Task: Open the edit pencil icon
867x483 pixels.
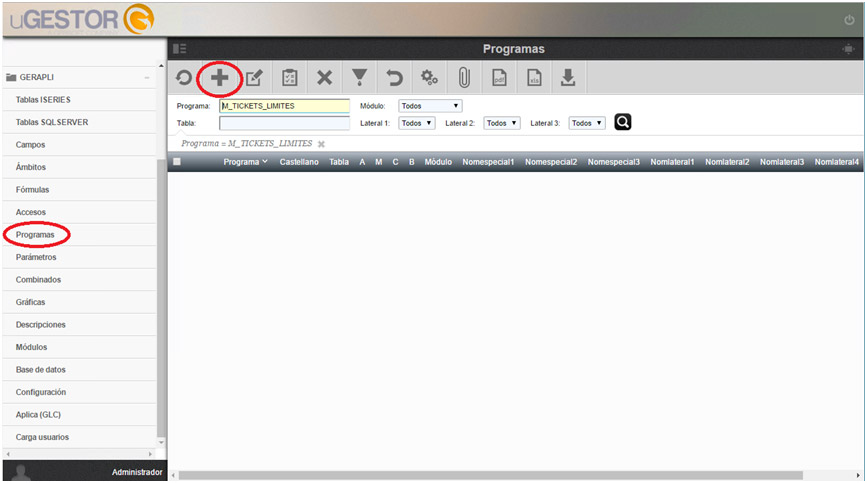Action: 254,78
